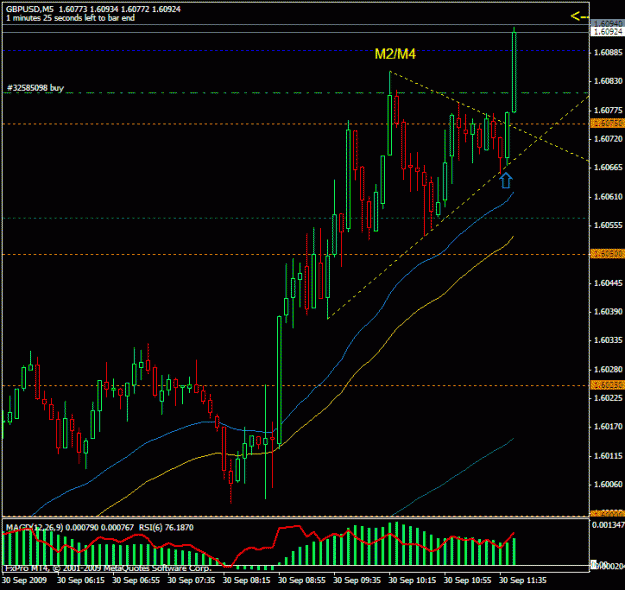Screen dimensions: 625x590
Task: Select the blue dashed horizontal line near 1.60885
Action: [296, 51]
